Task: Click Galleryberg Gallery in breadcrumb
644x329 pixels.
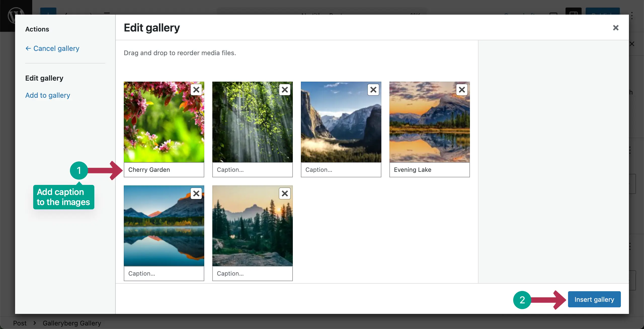Action: [72, 323]
